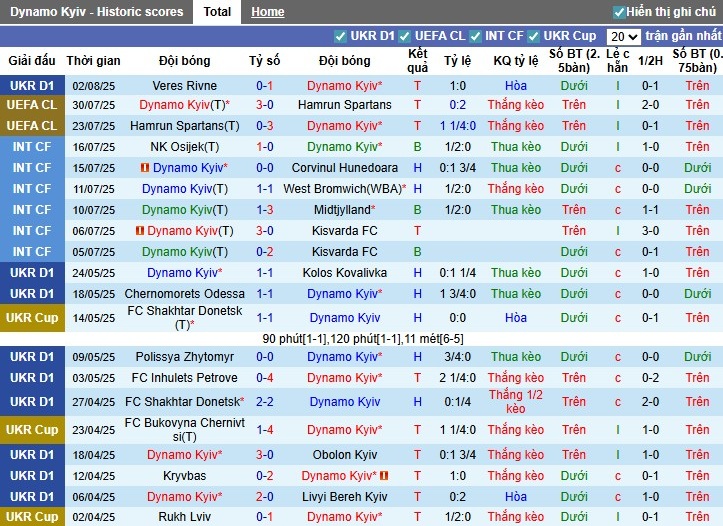Open the Hamrun Spartans team on 30/07/25
Image resolution: width=723 pixels, height=526 pixels.
tap(344, 105)
